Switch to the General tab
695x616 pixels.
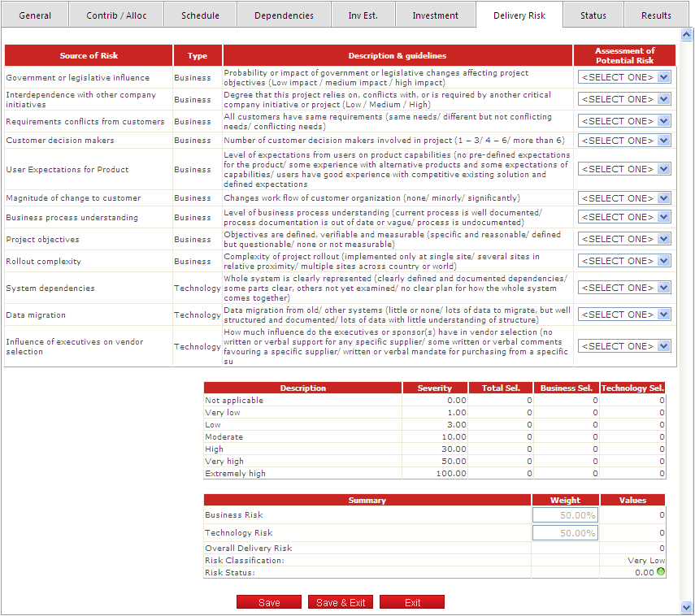coord(35,15)
